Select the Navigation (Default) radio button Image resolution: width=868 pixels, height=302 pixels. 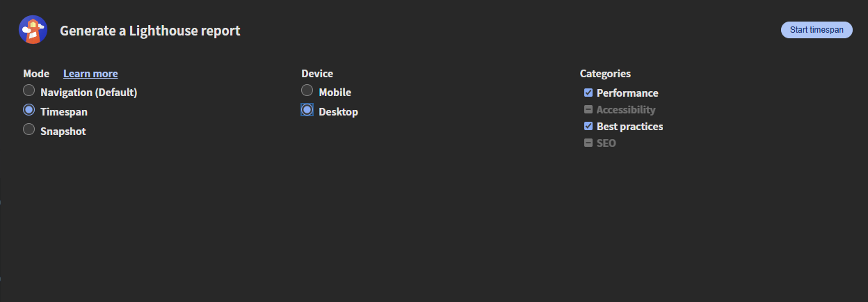(29, 90)
